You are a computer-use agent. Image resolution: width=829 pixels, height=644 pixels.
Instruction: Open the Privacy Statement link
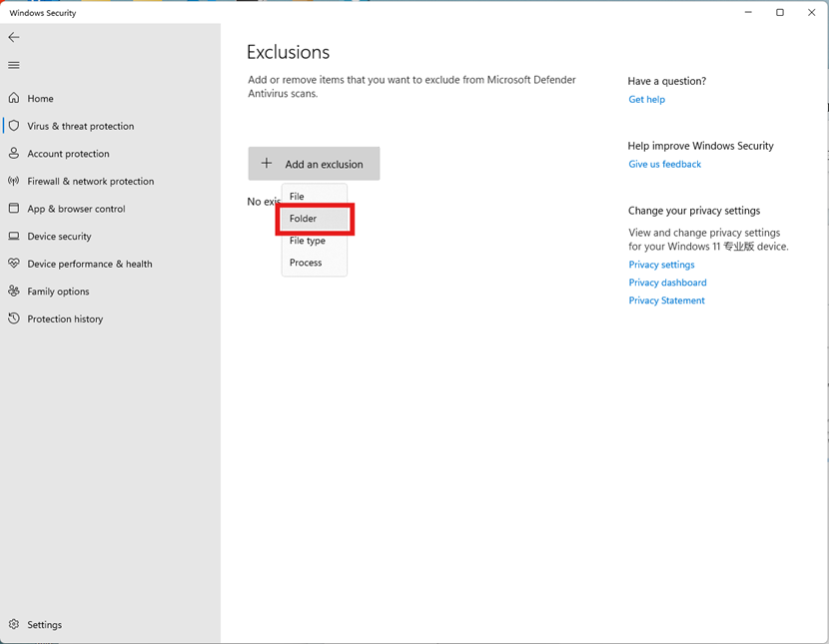[666, 301]
